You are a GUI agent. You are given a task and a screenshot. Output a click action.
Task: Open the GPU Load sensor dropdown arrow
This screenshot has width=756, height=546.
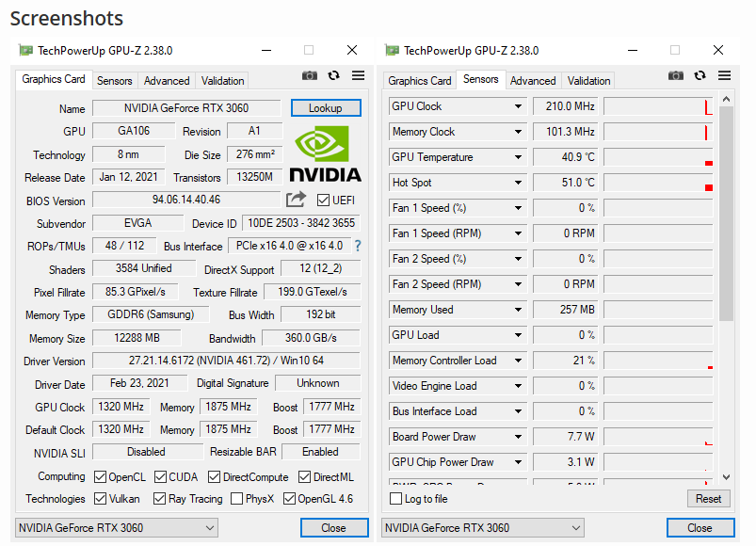tap(518, 335)
